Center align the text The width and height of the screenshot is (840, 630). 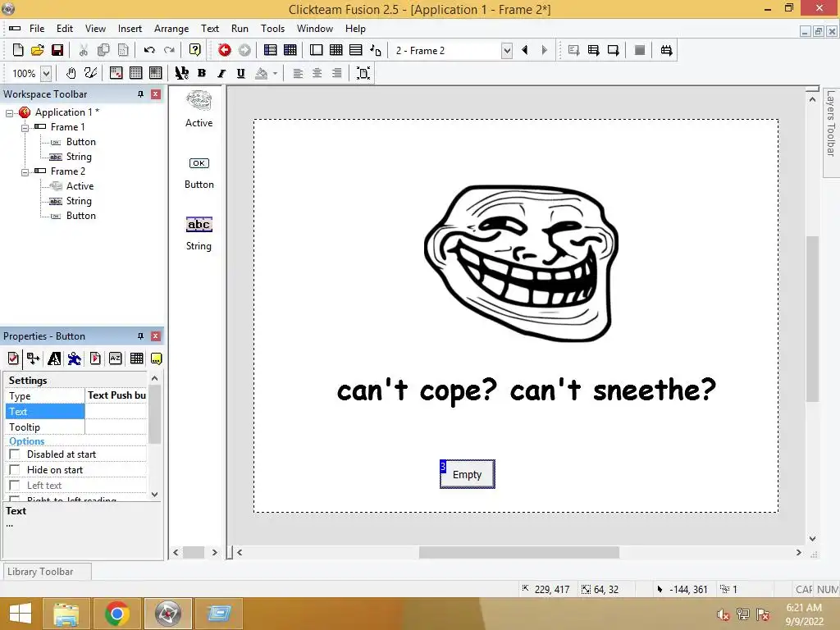pos(317,73)
